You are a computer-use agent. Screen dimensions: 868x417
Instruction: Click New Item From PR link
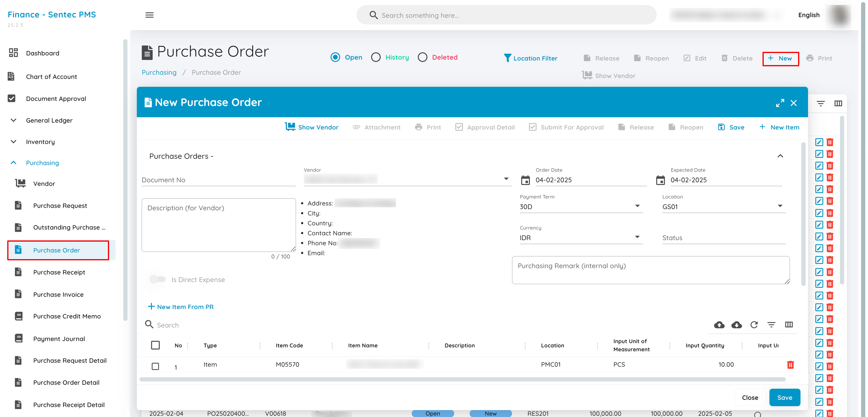[x=181, y=307]
